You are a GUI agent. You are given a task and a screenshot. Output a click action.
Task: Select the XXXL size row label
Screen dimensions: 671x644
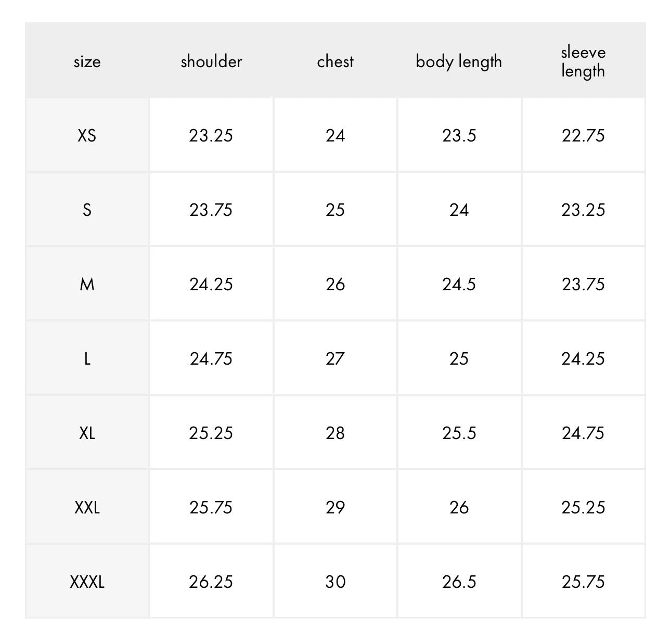[x=87, y=582]
